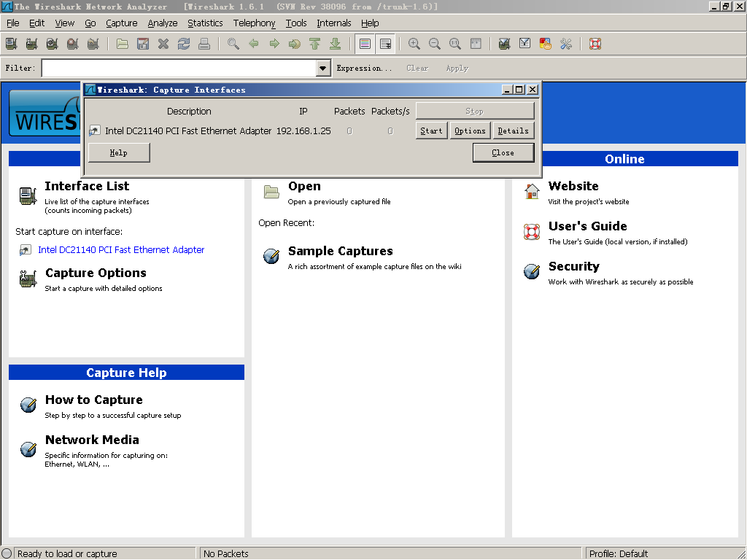Click Interface List heading on start page
Screen dimensions: 747x560
pyautogui.click(x=87, y=186)
